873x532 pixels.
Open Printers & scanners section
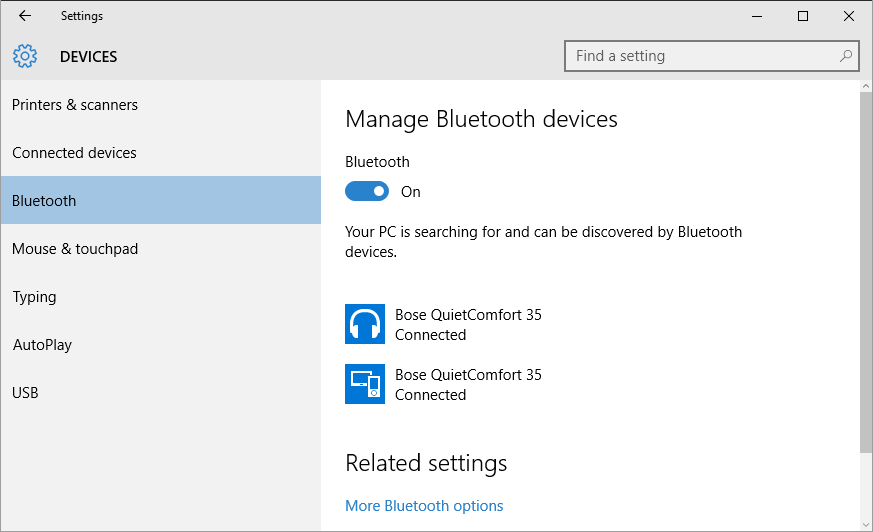click(160, 105)
